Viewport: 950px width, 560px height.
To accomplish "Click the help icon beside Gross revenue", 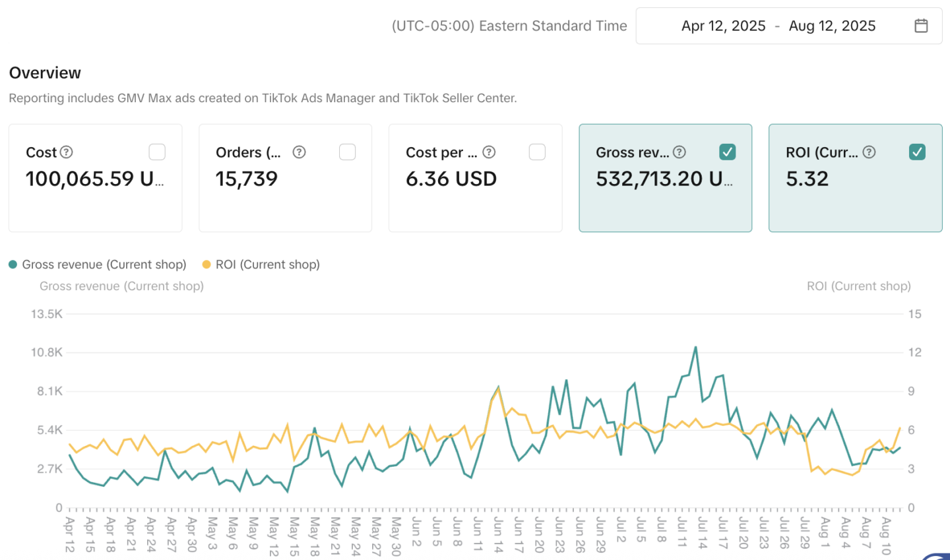I will (x=680, y=152).
